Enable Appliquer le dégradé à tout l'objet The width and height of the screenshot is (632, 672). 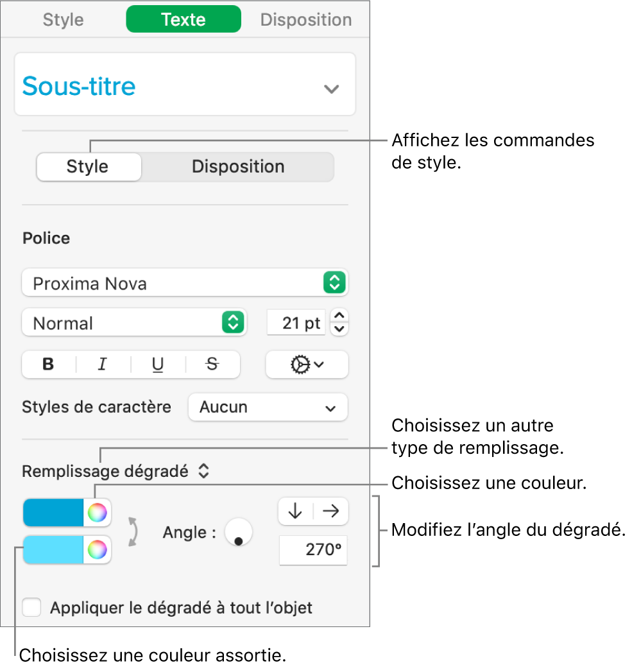click(32, 607)
